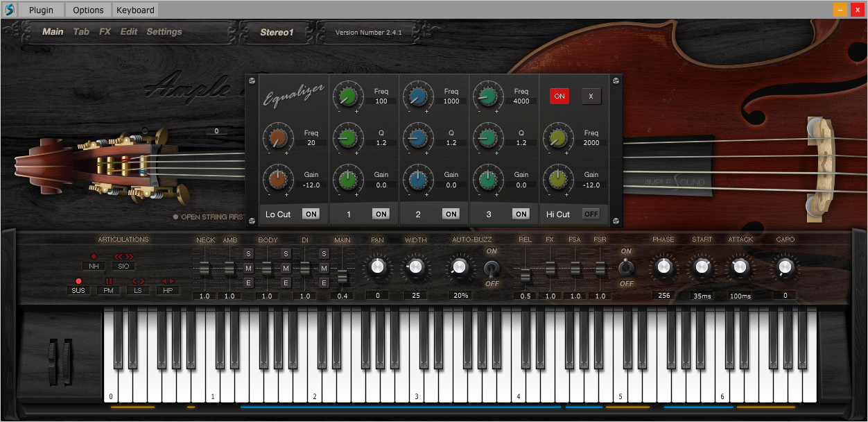Screen dimensions: 868x422
Task: Click the MAIN volume fader
Action: [342, 276]
